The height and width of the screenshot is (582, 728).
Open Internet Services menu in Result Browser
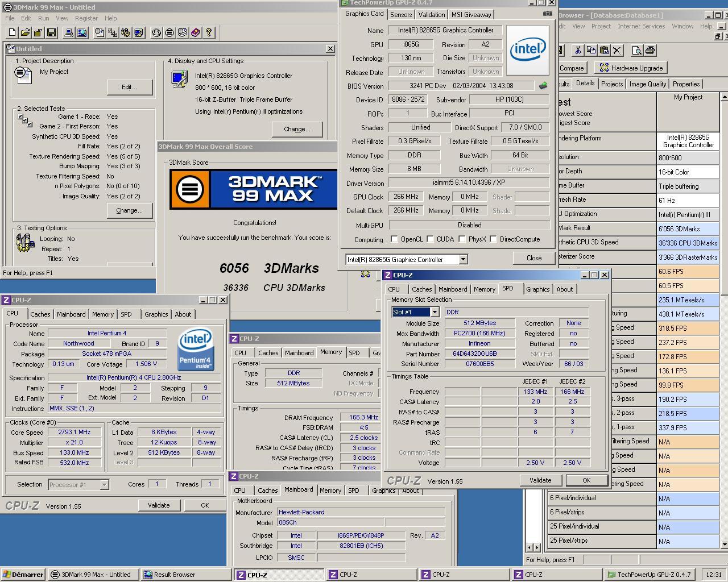(641, 26)
